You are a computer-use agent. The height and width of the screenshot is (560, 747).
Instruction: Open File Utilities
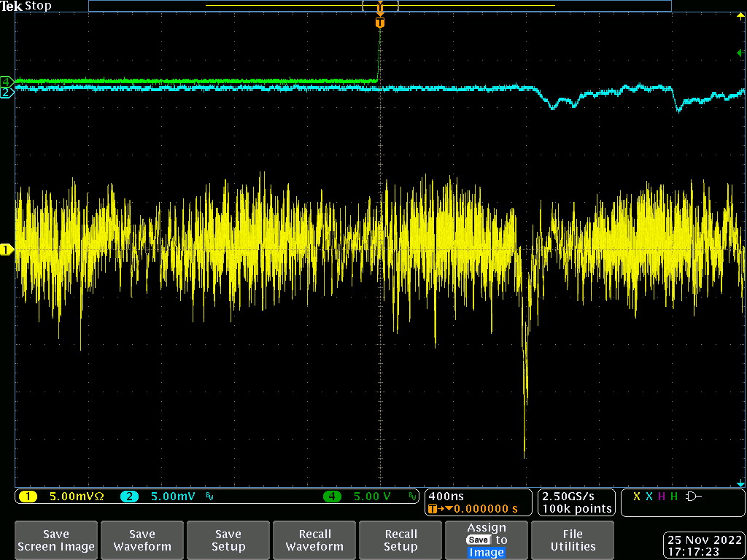coord(573,540)
